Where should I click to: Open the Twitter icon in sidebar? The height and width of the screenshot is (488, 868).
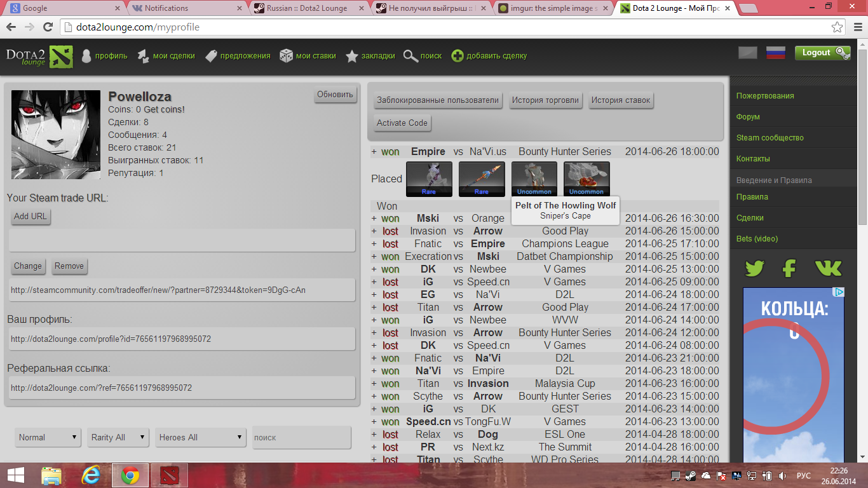tap(754, 268)
